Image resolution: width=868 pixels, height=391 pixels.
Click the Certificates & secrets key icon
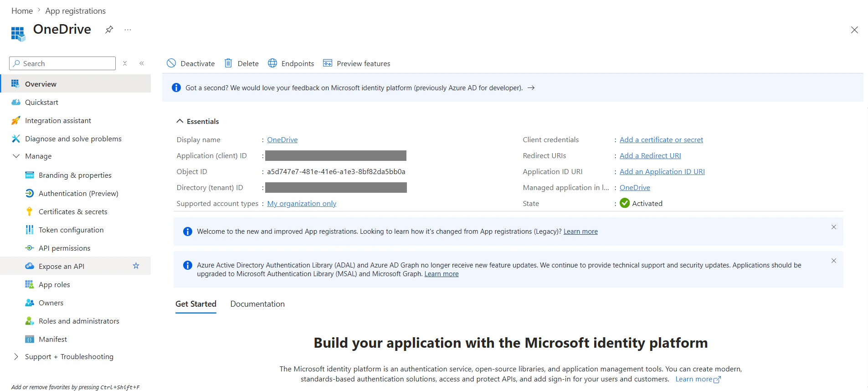pos(30,211)
